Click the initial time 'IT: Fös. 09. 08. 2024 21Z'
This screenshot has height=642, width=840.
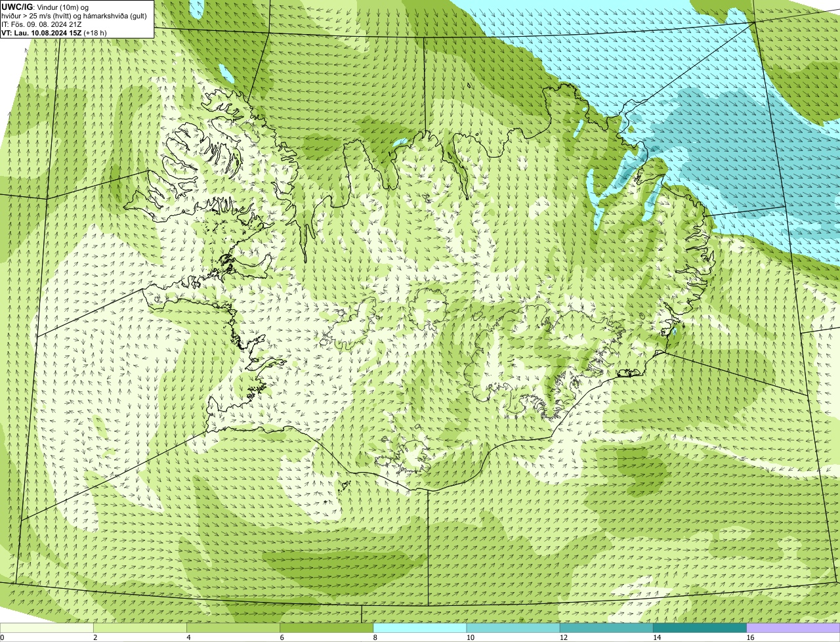[41, 24]
